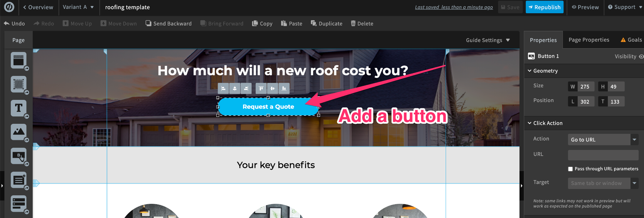Image resolution: width=644 pixels, height=218 pixels.
Task: Open the Variant A dropdown
Action: 79,7
